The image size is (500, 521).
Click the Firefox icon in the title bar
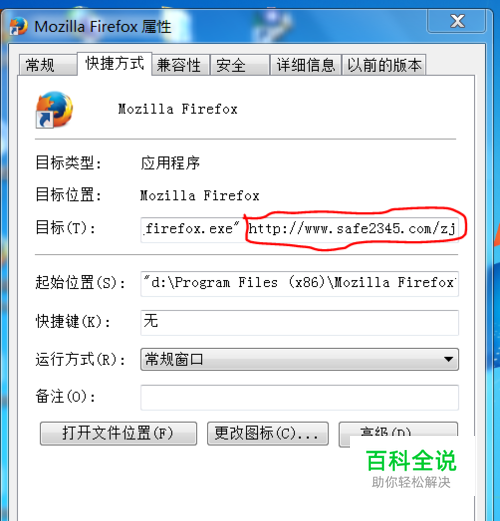coord(19,26)
